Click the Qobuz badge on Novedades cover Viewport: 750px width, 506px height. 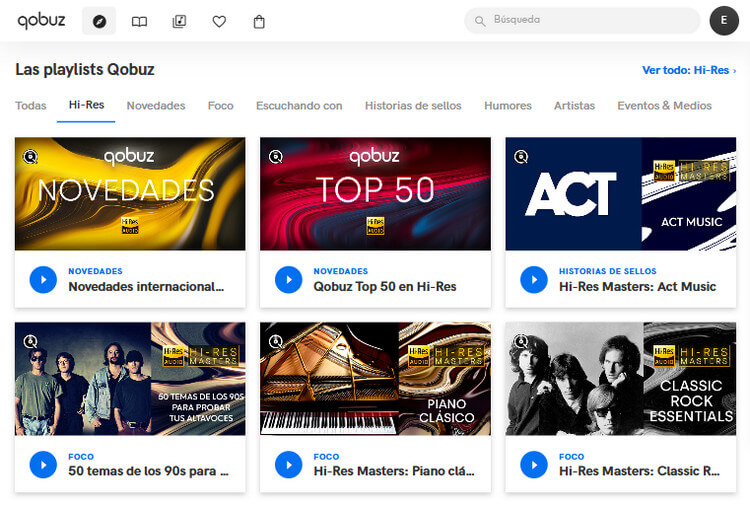pyautogui.click(x=31, y=156)
